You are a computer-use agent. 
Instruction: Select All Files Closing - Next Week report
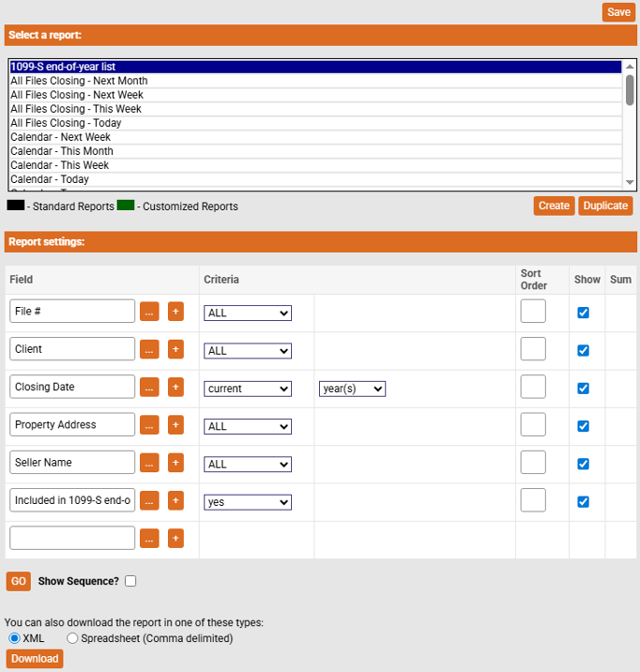click(x=315, y=94)
